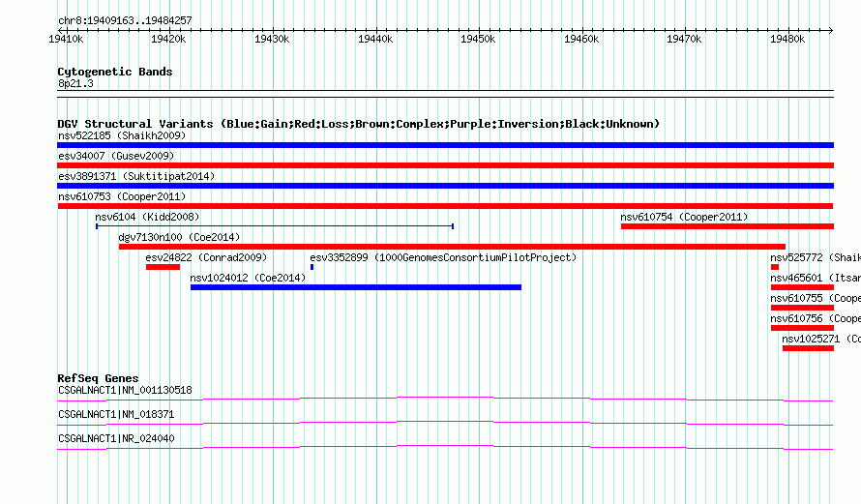Click the nsv6104 (Kidd2008) label

coord(147,217)
